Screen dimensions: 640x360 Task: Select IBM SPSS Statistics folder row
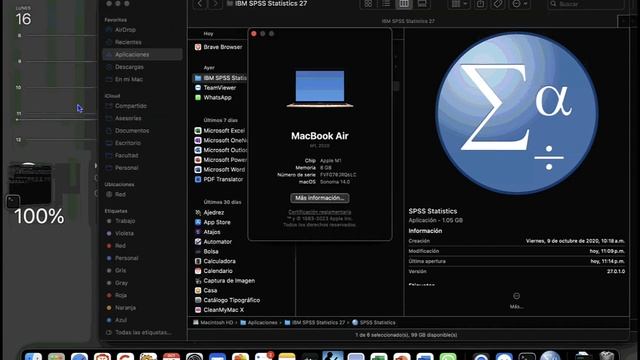[x=220, y=78]
